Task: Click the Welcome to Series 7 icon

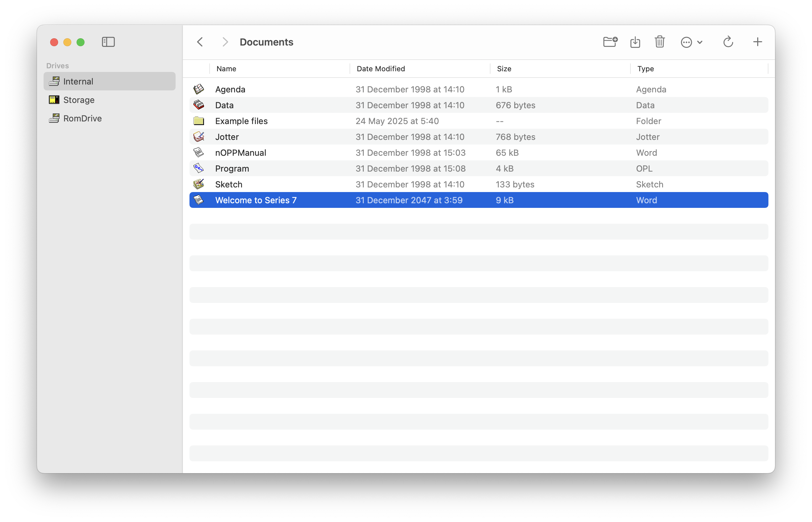Action: tap(199, 200)
